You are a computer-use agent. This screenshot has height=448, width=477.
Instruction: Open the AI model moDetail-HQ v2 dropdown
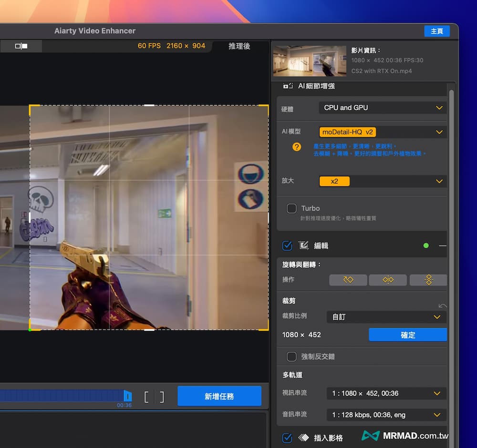tap(383, 132)
